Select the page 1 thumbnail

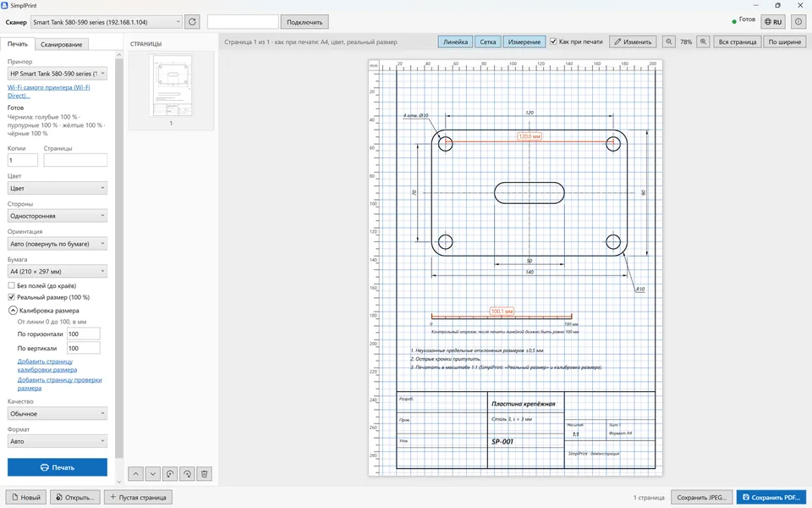[x=171, y=86]
